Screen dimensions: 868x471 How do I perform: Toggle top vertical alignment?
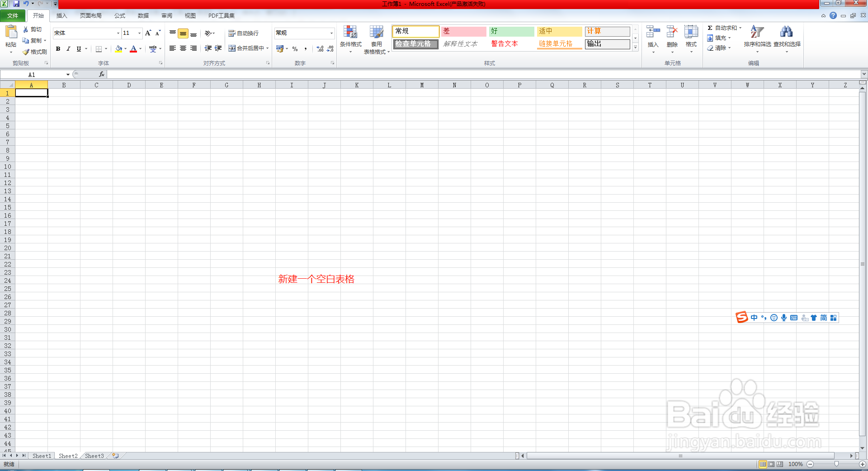[x=173, y=33]
